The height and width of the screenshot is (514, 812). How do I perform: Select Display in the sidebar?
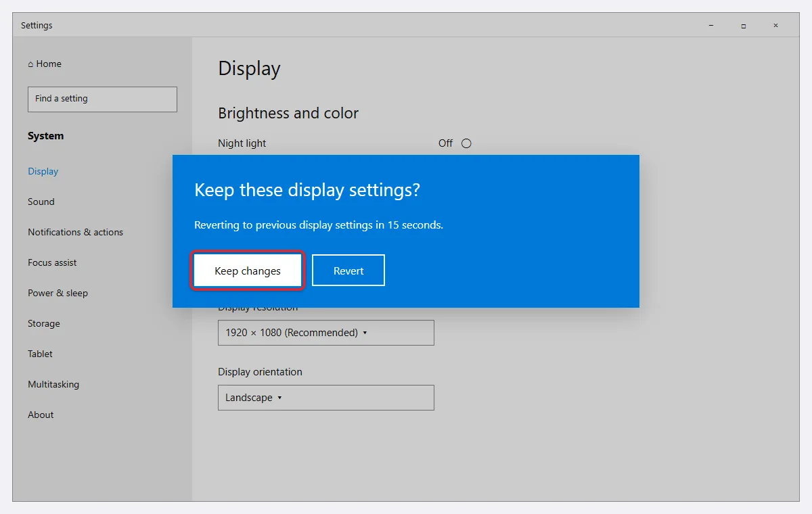click(43, 171)
